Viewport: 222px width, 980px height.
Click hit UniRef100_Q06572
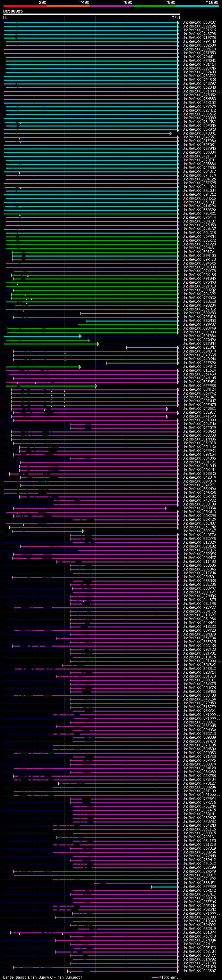point(199,114)
